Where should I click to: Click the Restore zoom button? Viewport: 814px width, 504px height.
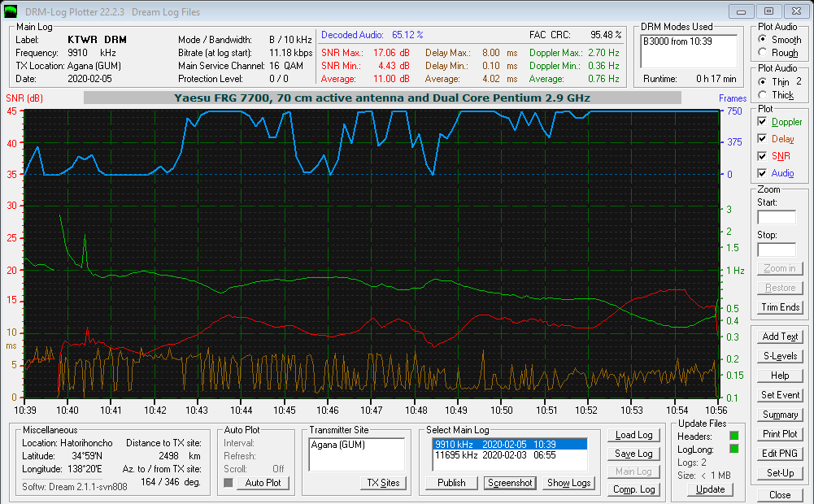[x=780, y=288]
